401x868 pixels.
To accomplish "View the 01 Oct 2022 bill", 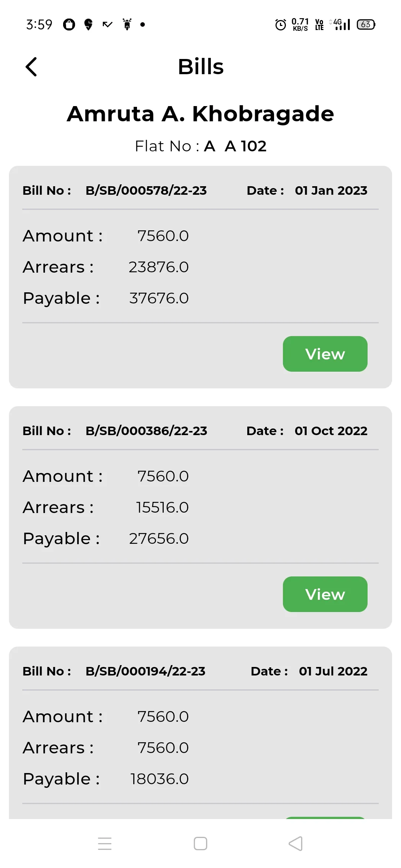I will pyautogui.click(x=325, y=594).
